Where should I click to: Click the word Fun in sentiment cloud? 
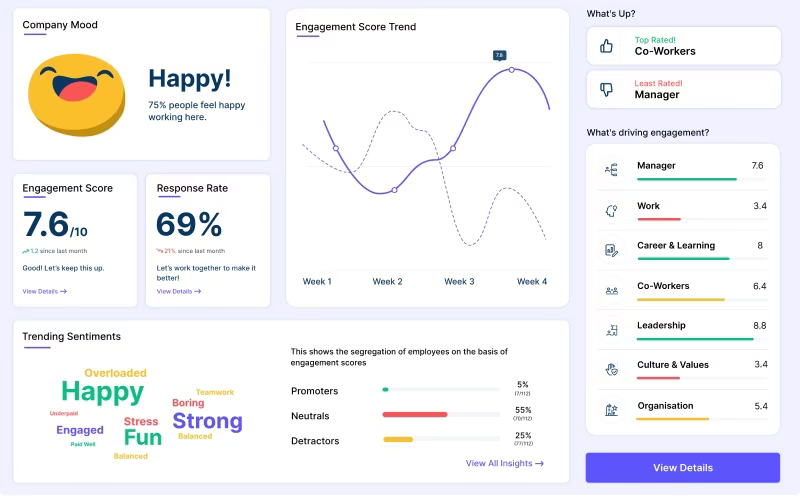(x=143, y=437)
